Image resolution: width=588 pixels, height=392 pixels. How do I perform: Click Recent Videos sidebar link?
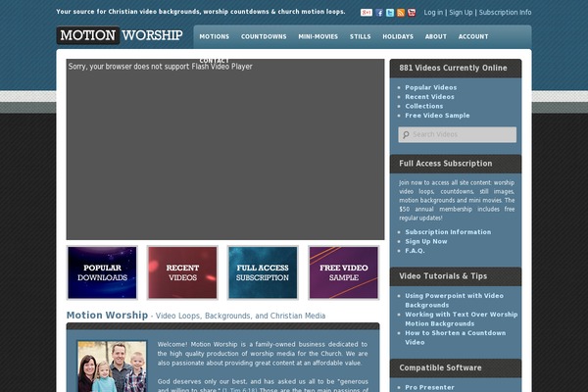click(429, 97)
